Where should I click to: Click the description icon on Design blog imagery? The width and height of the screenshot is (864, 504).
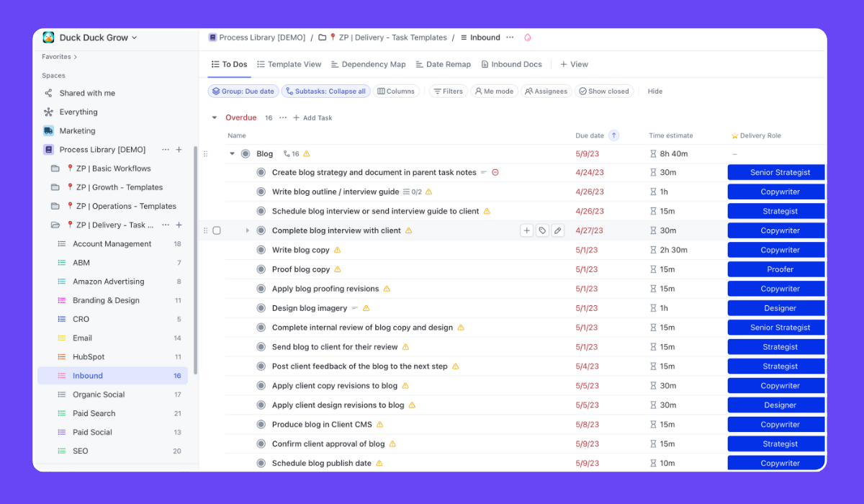pos(354,308)
